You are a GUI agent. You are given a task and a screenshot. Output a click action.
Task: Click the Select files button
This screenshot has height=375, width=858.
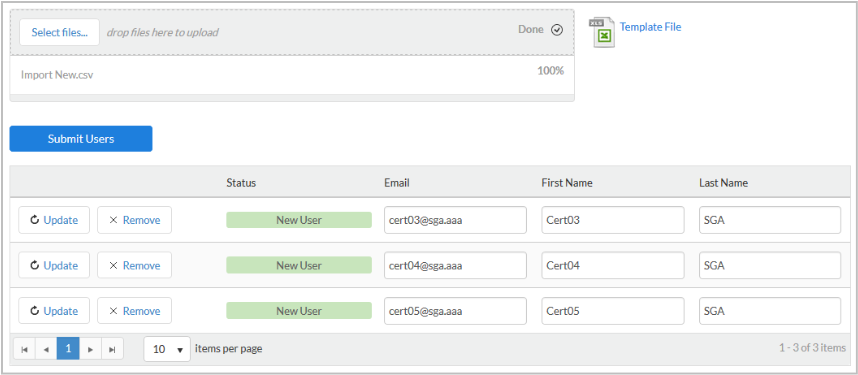60,32
